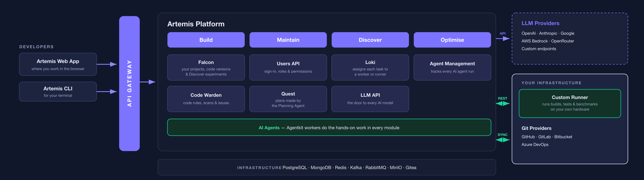644x180 pixels.
Task: Click the 'LLM Providers' heading
Action: click(x=540, y=23)
